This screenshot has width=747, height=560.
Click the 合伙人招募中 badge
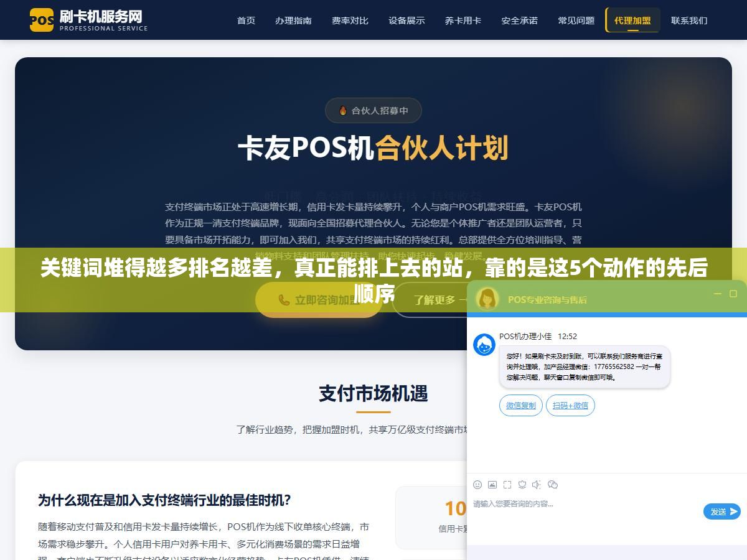[374, 111]
